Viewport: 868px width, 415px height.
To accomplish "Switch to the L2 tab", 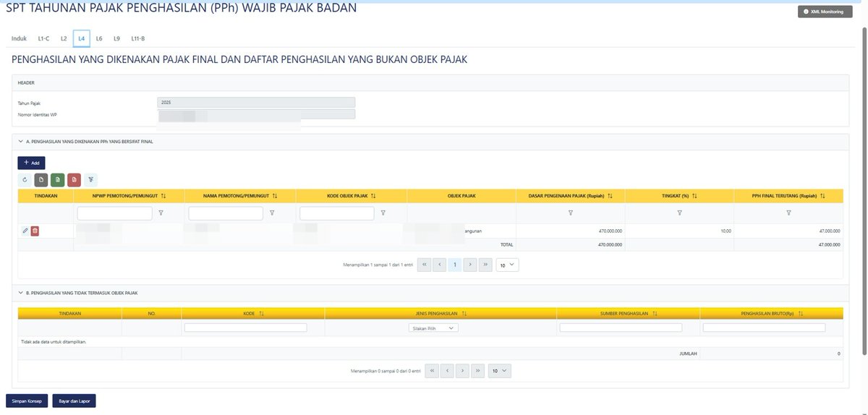I will (64, 38).
